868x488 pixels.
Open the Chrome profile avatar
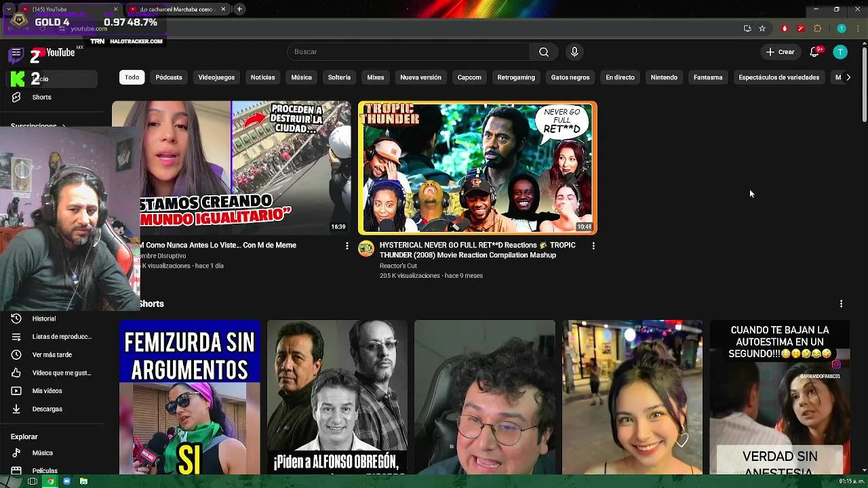842,28
